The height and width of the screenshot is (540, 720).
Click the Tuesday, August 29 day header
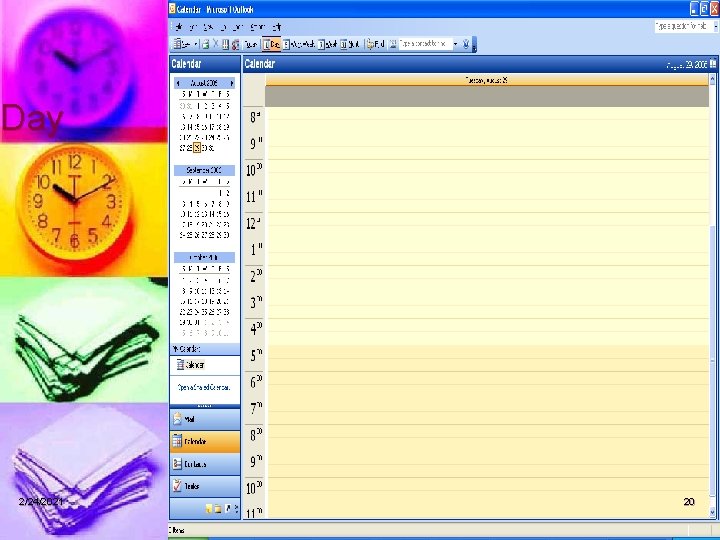[487, 80]
